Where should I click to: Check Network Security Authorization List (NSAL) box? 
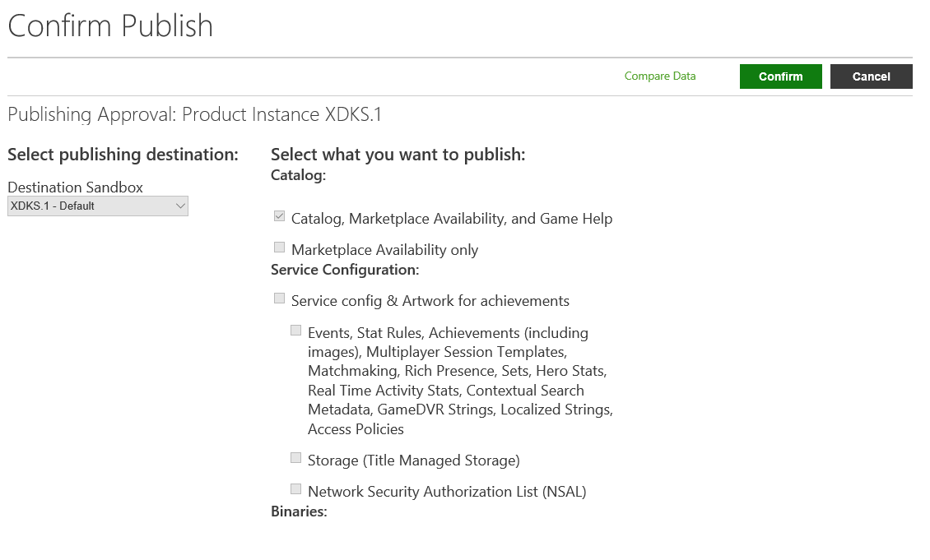296,489
